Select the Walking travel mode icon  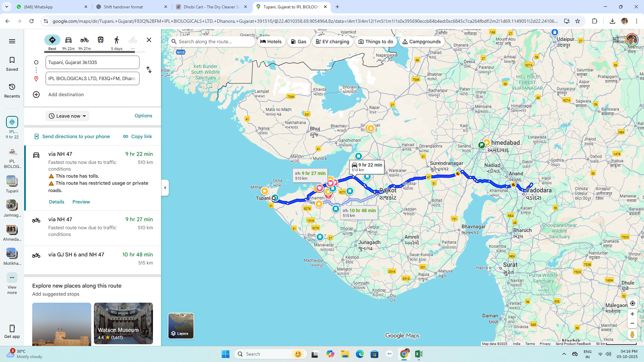point(117,40)
